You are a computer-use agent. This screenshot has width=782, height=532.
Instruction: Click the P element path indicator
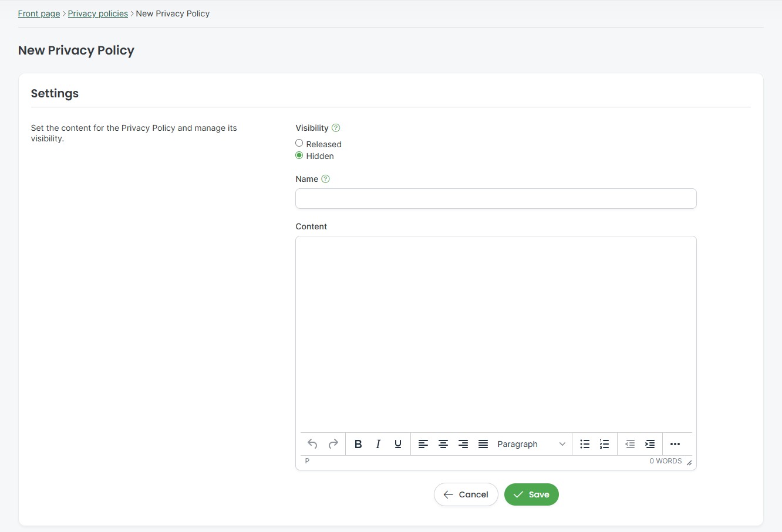(x=307, y=461)
